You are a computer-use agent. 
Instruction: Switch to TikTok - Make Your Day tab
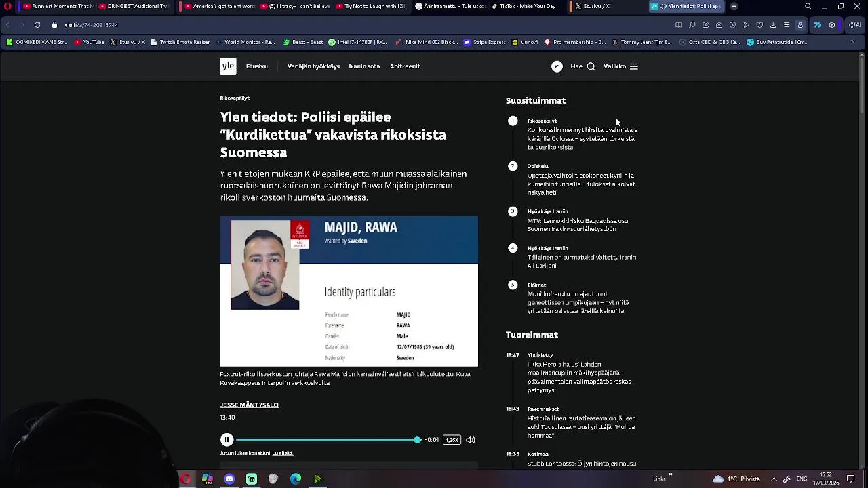tap(526, 6)
